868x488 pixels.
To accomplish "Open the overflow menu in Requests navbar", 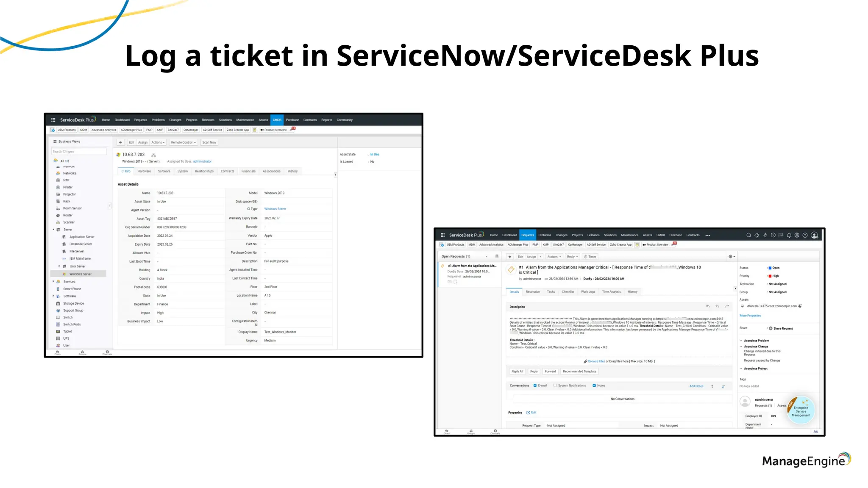I will click(707, 235).
